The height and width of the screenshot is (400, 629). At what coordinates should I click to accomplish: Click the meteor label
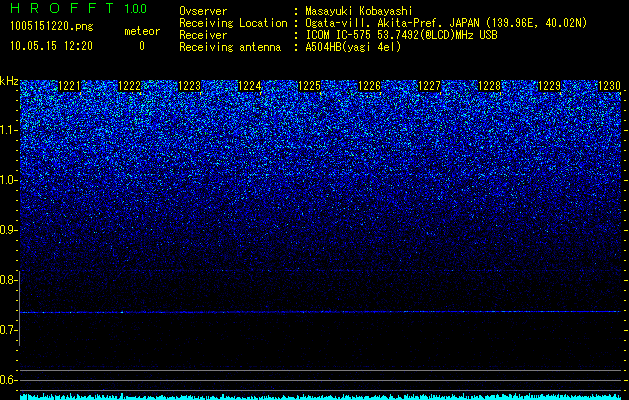coord(142,31)
